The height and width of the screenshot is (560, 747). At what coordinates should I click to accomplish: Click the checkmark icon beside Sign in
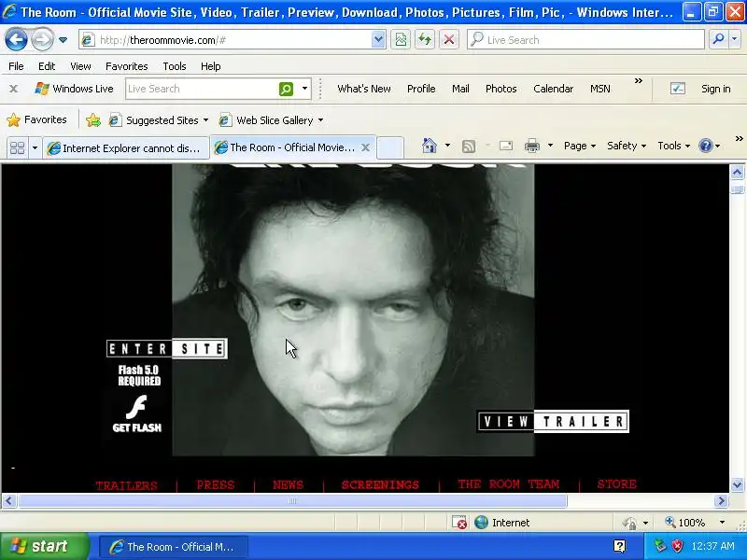pos(678,89)
